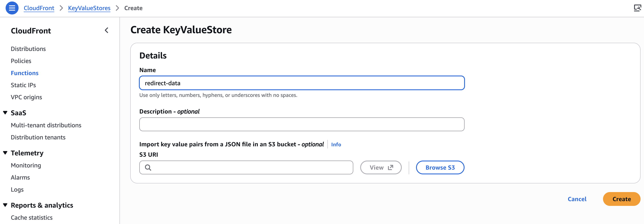Click the screen search icon at top right
The image size is (644, 224).
637,8
